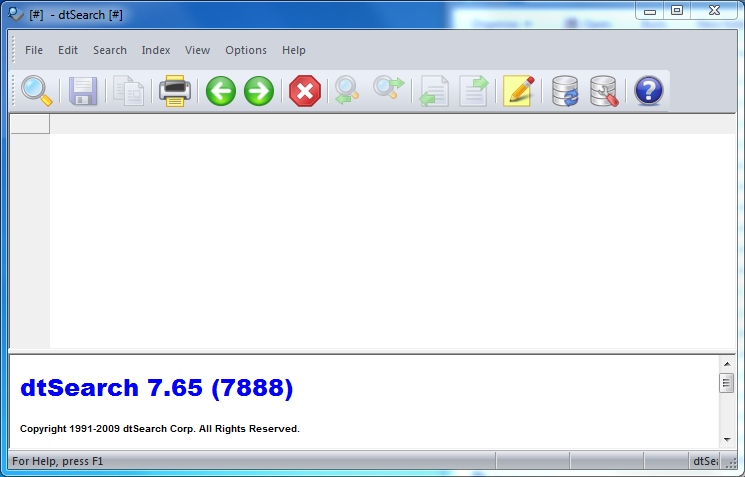Click the red Stop X icon
The width and height of the screenshot is (745, 477).
point(305,91)
